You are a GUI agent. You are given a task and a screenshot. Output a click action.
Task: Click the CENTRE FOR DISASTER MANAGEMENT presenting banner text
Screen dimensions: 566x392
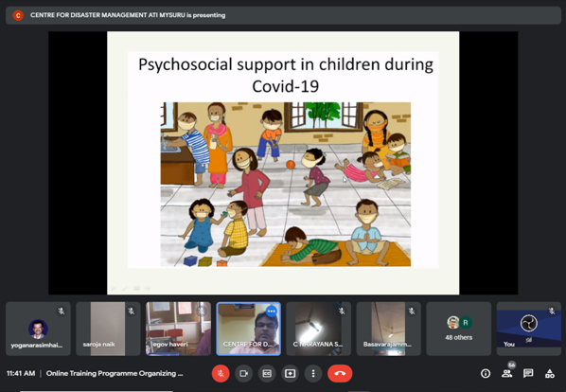click(128, 15)
